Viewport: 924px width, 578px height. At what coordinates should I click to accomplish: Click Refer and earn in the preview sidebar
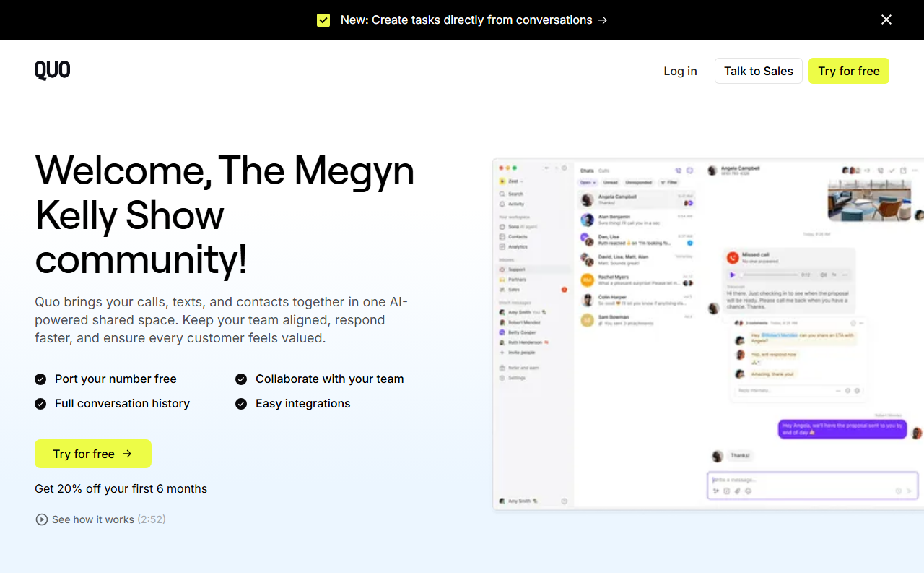[x=520, y=368]
